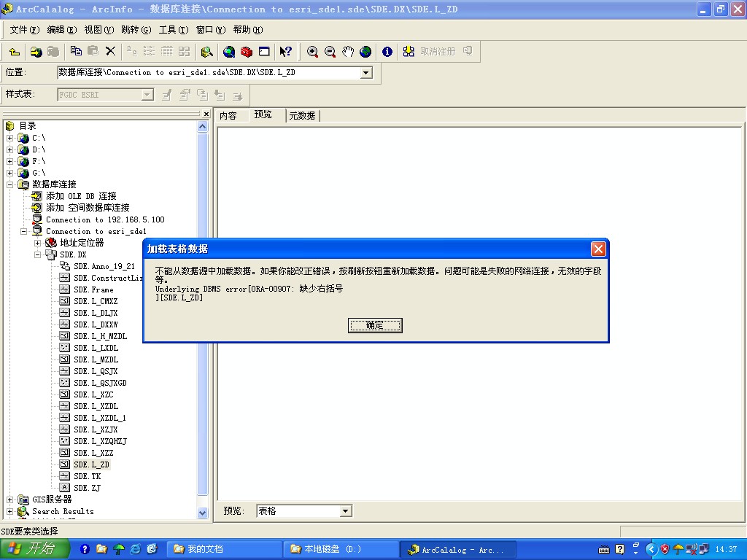Click the Metadata Properties icon
The image size is (747, 560).
[185, 96]
